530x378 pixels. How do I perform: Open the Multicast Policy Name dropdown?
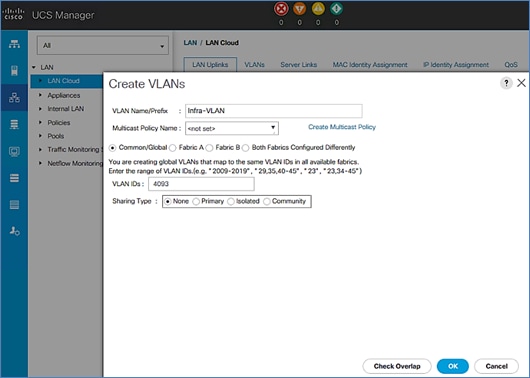tap(232, 128)
